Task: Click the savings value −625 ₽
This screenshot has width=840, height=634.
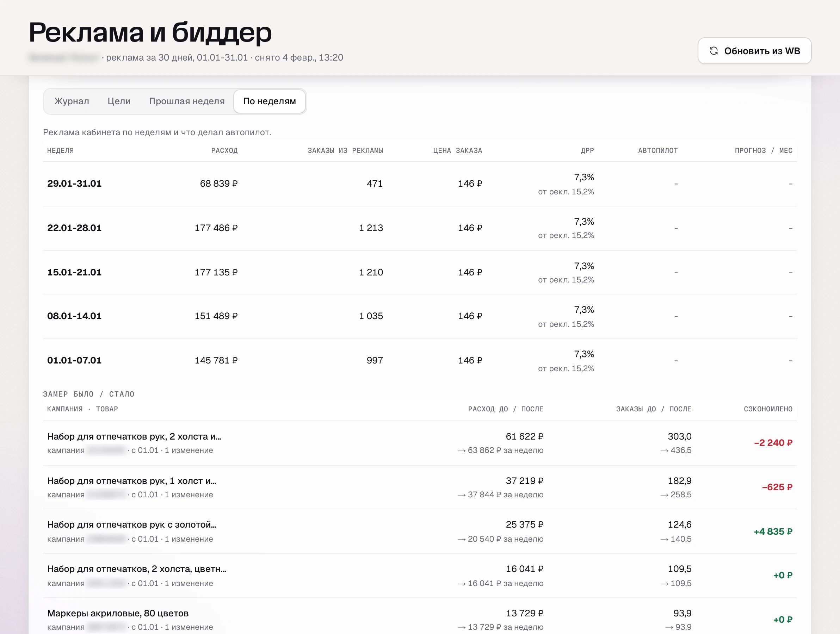Action: [x=777, y=487]
